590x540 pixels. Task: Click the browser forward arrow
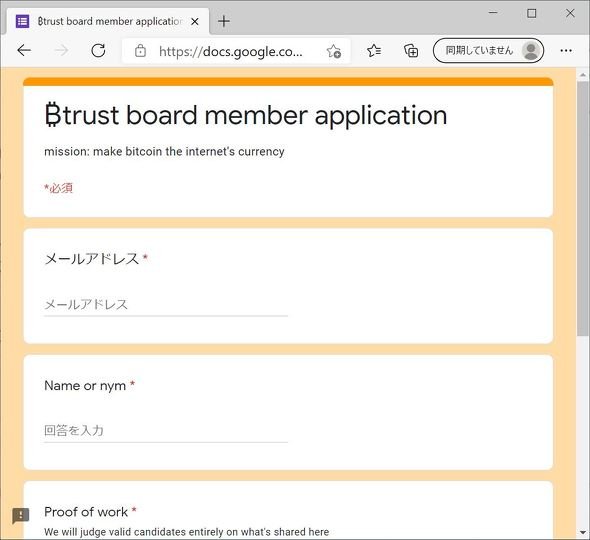point(61,50)
